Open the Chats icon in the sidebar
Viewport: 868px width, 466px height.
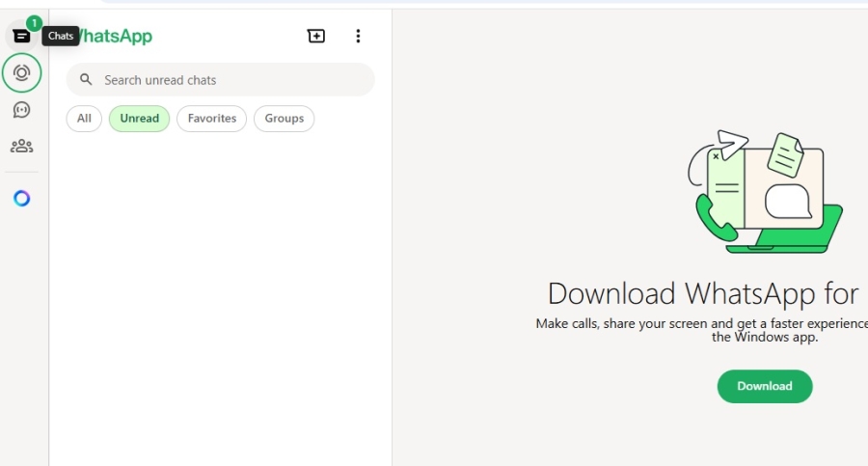coord(21,37)
